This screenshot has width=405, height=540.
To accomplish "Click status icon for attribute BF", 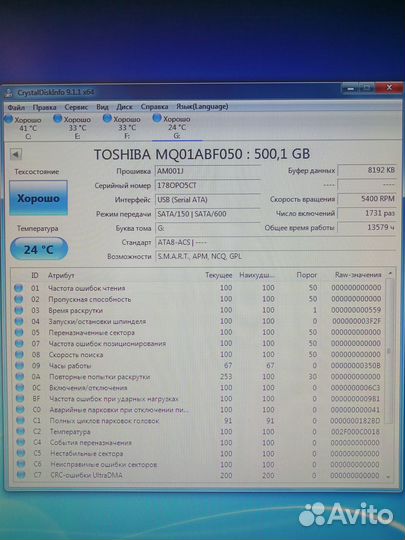I will pyautogui.click(x=20, y=399).
